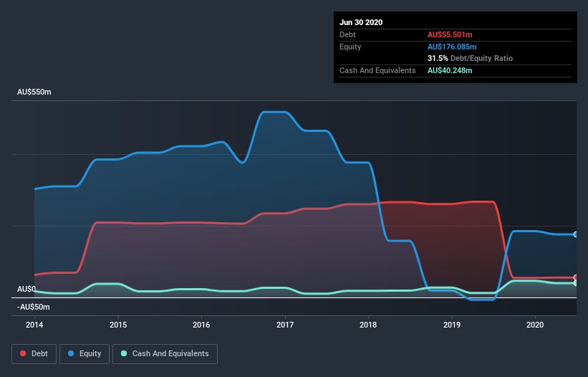
Task: Click the 2016 x-axis label
Action: (201, 325)
